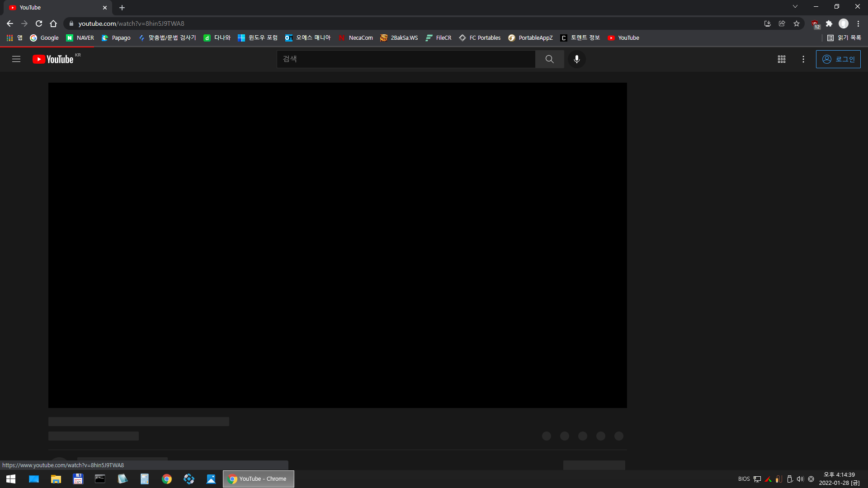
Task: Open the NecaCom bookmark
Action: click(x=356, y=38)
